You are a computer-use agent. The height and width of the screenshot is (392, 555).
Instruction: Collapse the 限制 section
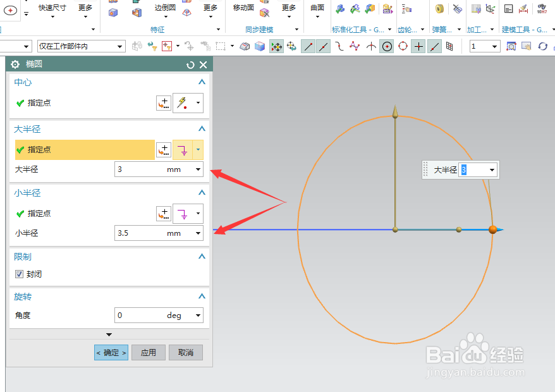(x=202, y=256)
